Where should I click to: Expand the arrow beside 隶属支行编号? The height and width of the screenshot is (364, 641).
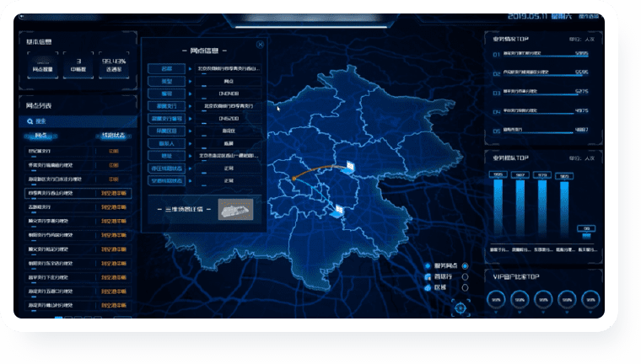pyautogui.click(x=190, y=119)
